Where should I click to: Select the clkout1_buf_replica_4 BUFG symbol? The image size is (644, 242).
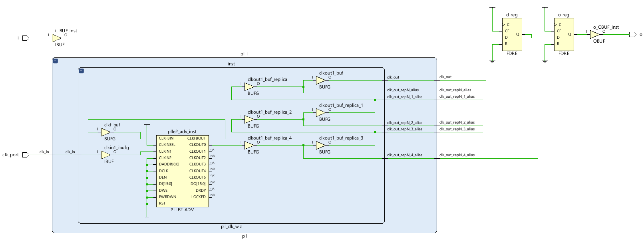tap(249, 145)
